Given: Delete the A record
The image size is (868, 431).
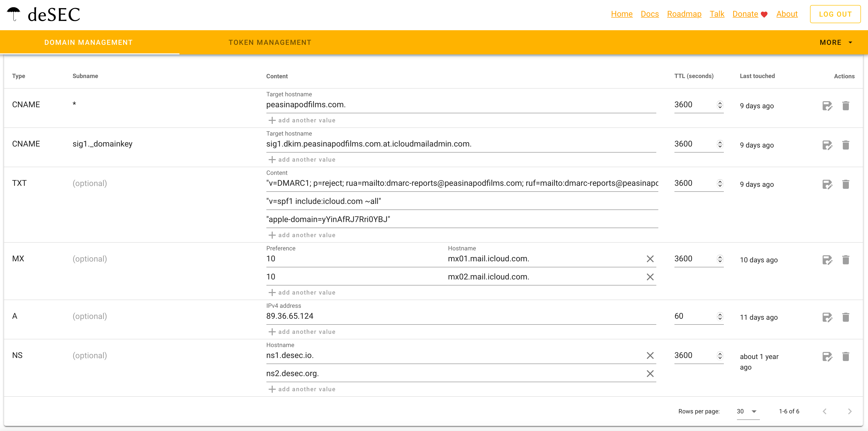Looking at the screenshot, I should 846,317.
